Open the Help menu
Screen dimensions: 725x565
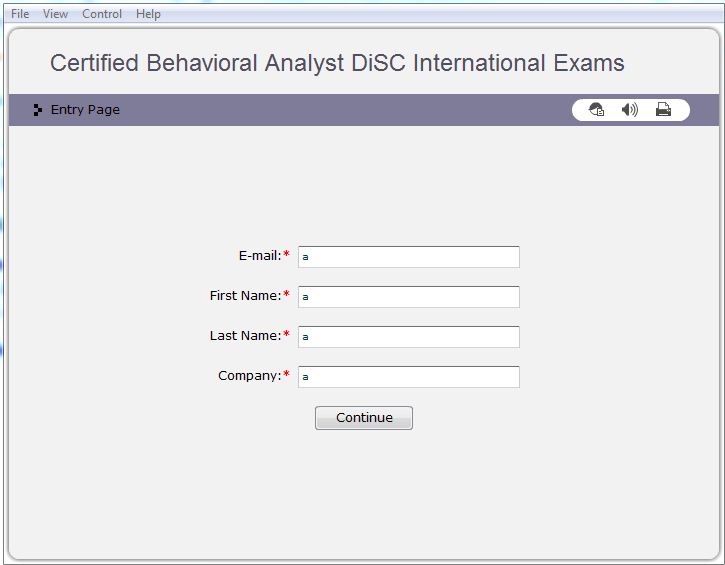[148, 14]
